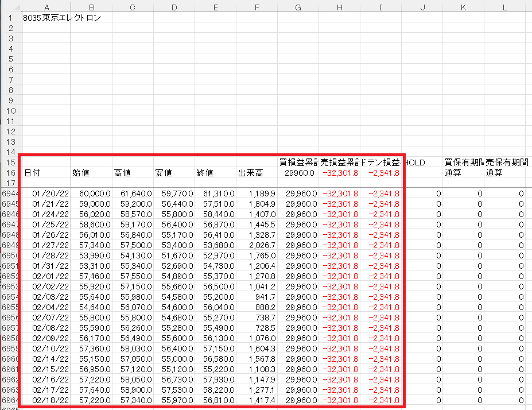Screen dimensions: 532x410
Task: Select the closing price 52,970.0
Action: pyautogui.click(x=216, y=256)
